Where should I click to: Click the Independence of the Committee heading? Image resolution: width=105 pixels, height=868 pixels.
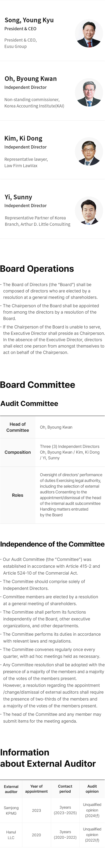pyautogui.click(x=52, y=544)
